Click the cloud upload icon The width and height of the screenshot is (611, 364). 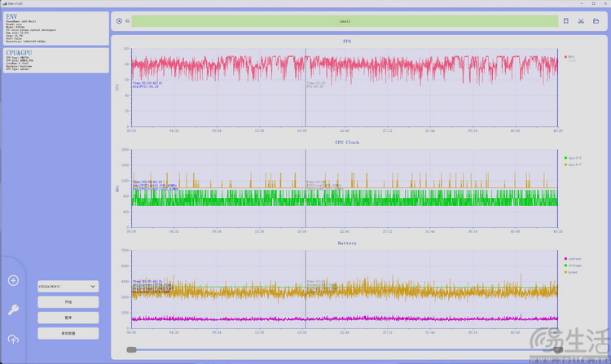13,339
